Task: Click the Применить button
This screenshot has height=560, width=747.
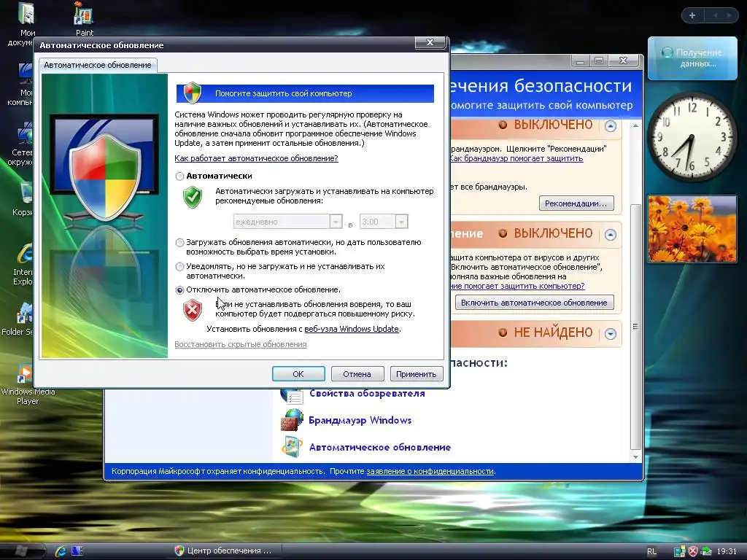Action: 416,374
